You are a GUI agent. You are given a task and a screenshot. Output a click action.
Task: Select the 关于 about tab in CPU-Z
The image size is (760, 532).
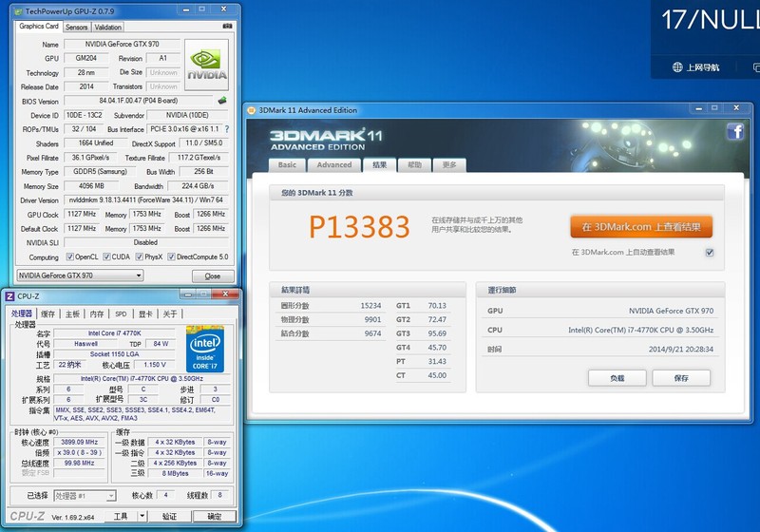click(x=170, y=313)
